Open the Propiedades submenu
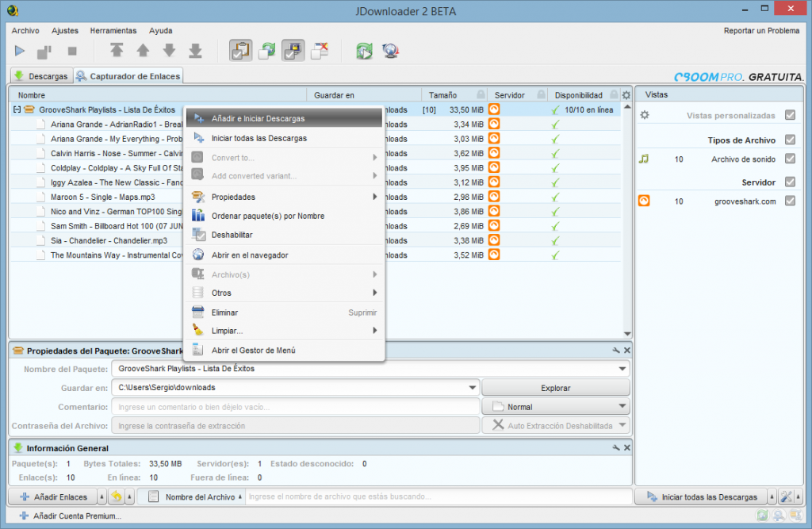812x529 pixels. (x=285, y=197)
